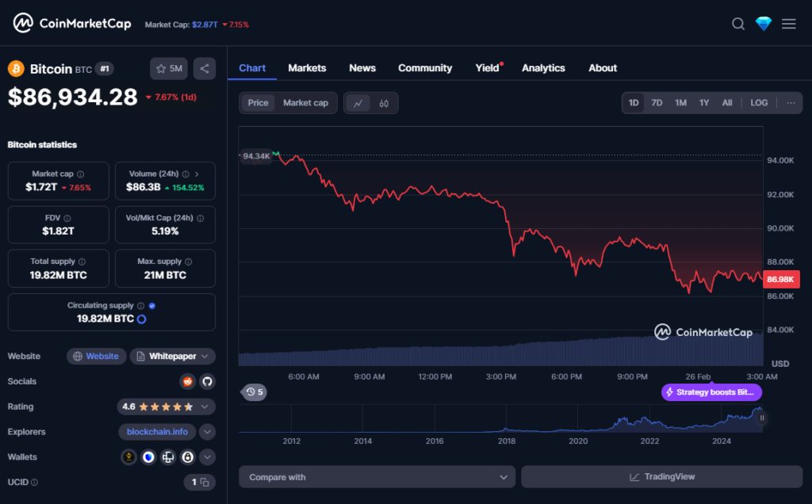812x504 pixels.
Task: Open the About tab
Action: 603,68
